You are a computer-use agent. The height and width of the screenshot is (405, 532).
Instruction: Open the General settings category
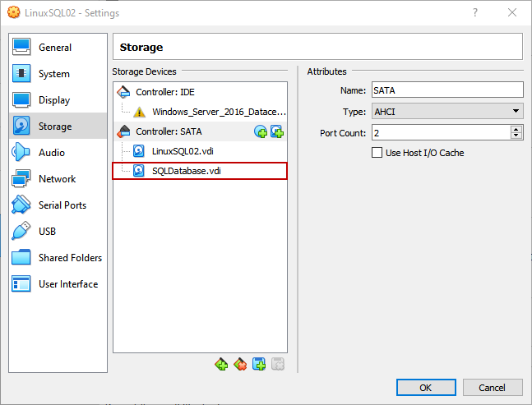pos(54,48)
